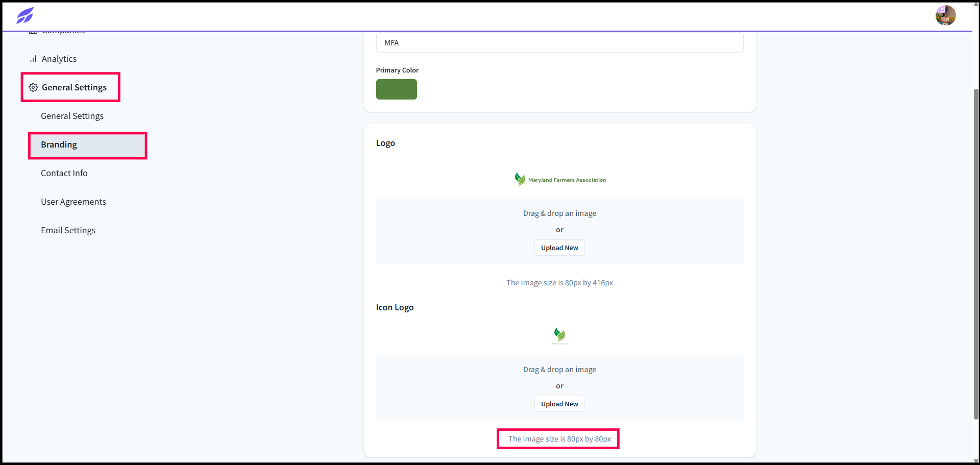The height and width of the screenshot is (465, 980).
Task: Click the General Settings gear icon
Action: (x=33, y=87)
